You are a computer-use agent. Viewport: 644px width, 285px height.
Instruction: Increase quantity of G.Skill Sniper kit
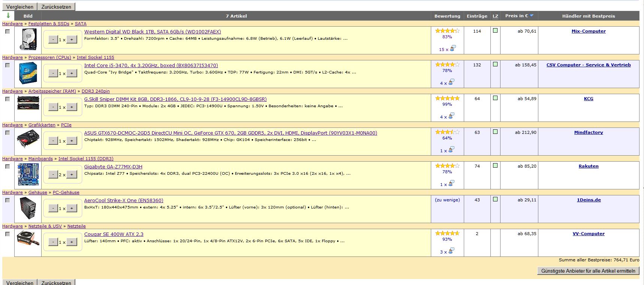pos(72,107)
